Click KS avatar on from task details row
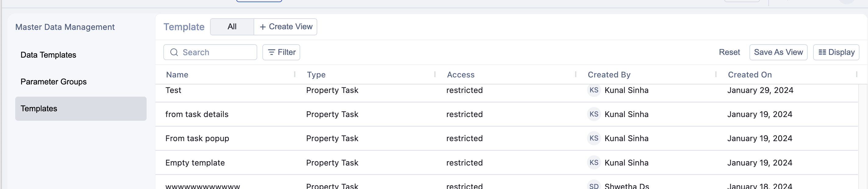This screenshot has height=189, width=868. coord(594,114)
